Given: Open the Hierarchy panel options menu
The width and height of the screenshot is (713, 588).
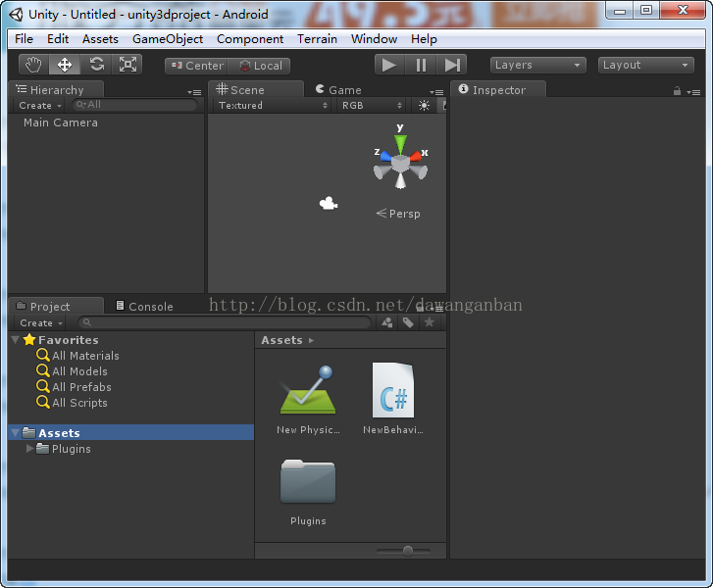Looking at the screenshot, I should tap(194, 92).
